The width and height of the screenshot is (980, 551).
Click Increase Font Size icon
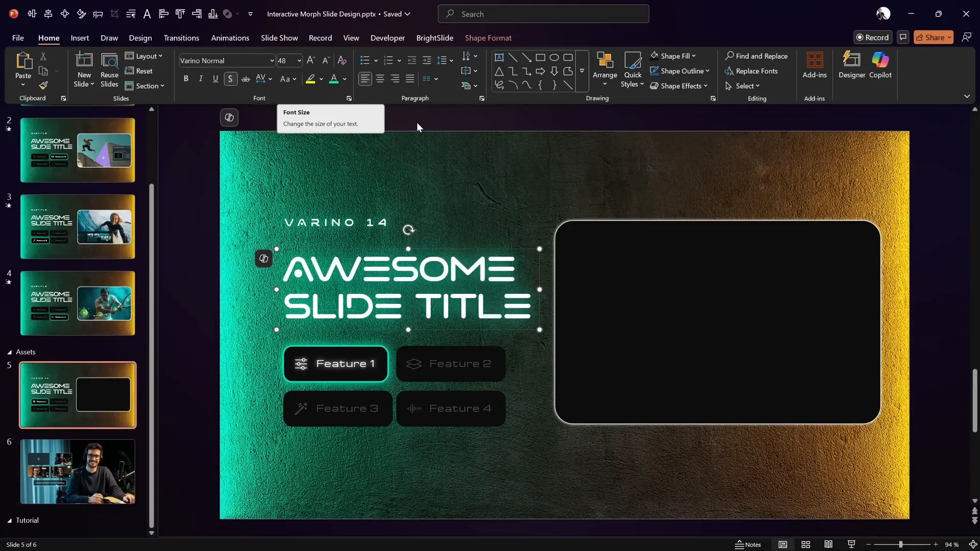(310, 60)
